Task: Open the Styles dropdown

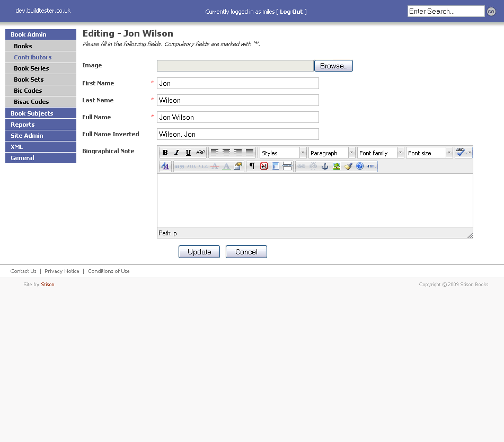Action: tap(283, 153)
